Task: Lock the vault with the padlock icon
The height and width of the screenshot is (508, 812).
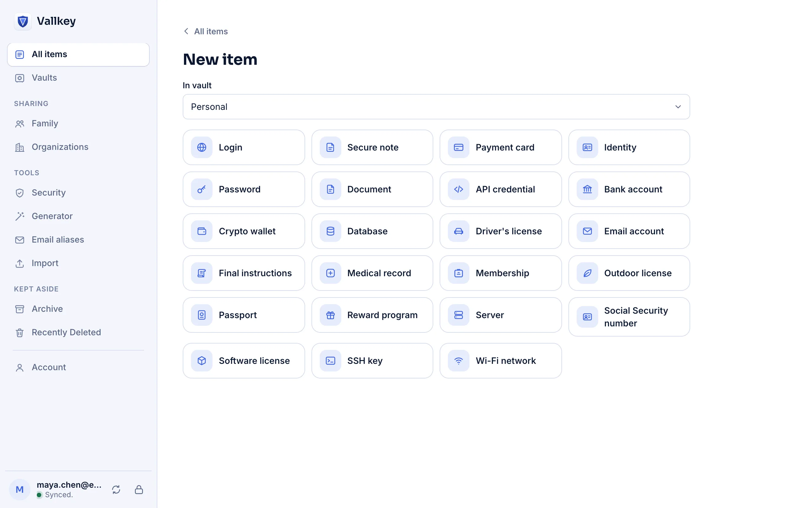Action: [x=139, y=490]
